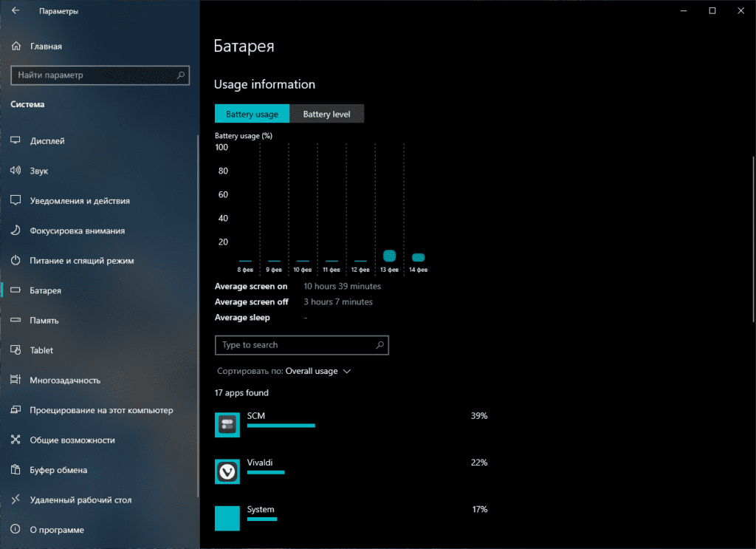The height and width of the screenshot is (549, 756).
Task: Open the SCM app entry name
Action: (x=256, y=416)
